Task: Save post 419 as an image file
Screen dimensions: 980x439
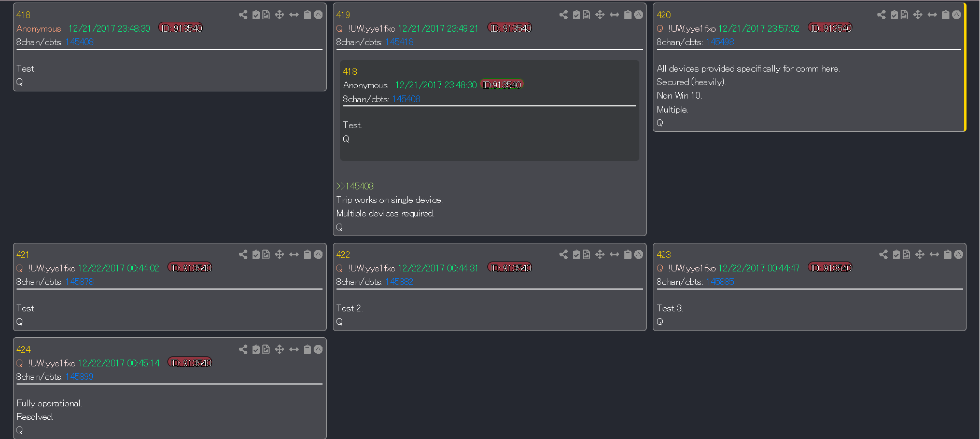Action: click(586, 15)
